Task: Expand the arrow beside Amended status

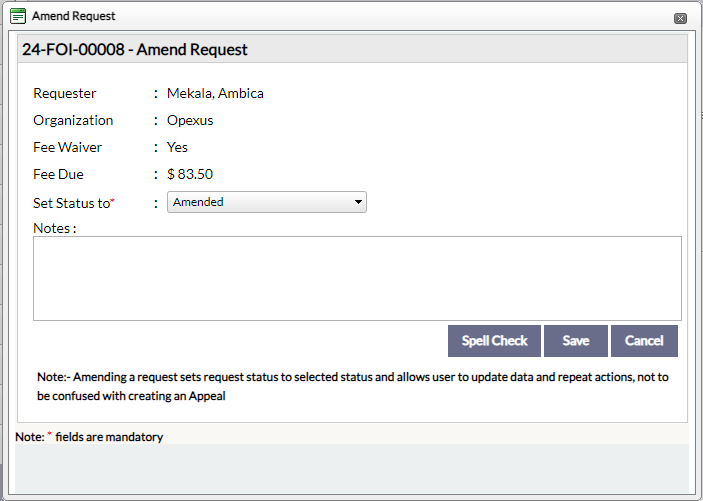Action: [358, 202]
